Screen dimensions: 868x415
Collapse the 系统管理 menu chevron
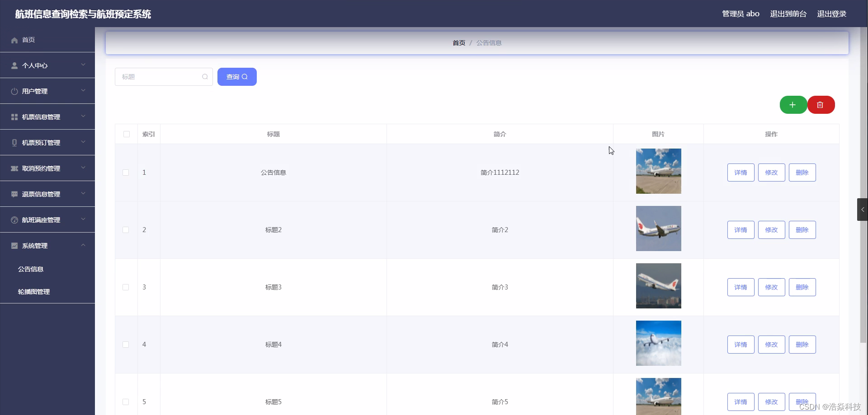pos(83,245)
